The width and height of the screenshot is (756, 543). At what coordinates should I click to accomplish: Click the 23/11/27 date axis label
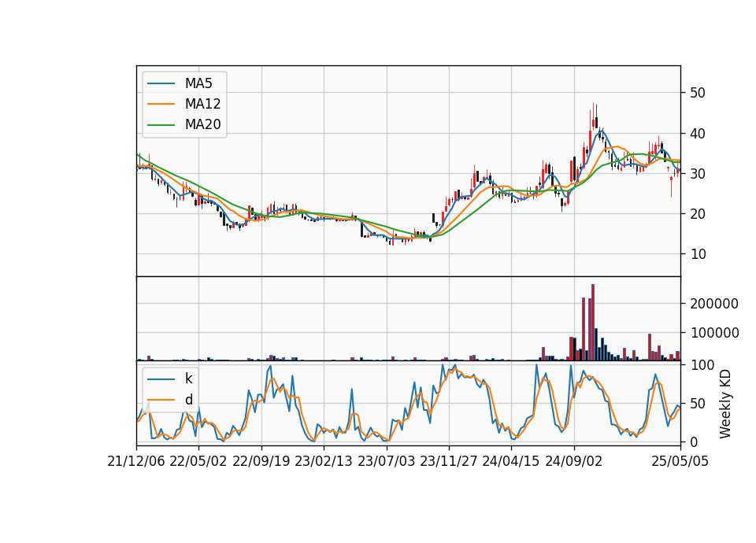(x=449, y=461)
